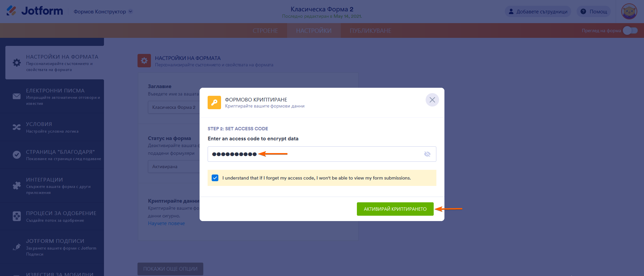Uncheck the access code understanding checkbox
Image resolution: width=644 pixels, height=276 pixels.
pos(215,178)
